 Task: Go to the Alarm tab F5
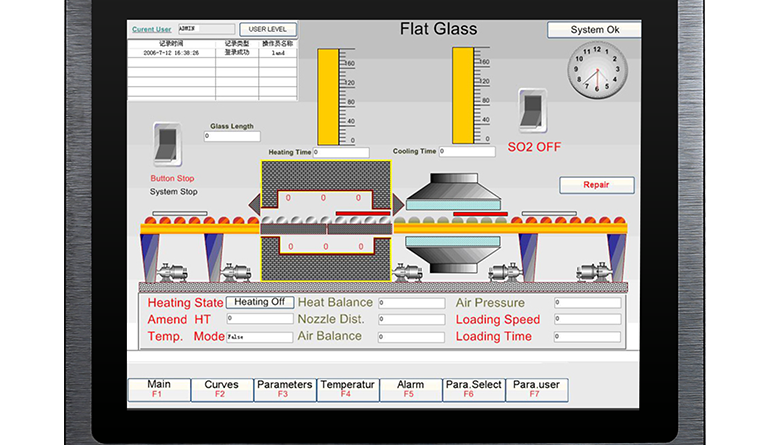pyautogui.click(x=410, y=389)
